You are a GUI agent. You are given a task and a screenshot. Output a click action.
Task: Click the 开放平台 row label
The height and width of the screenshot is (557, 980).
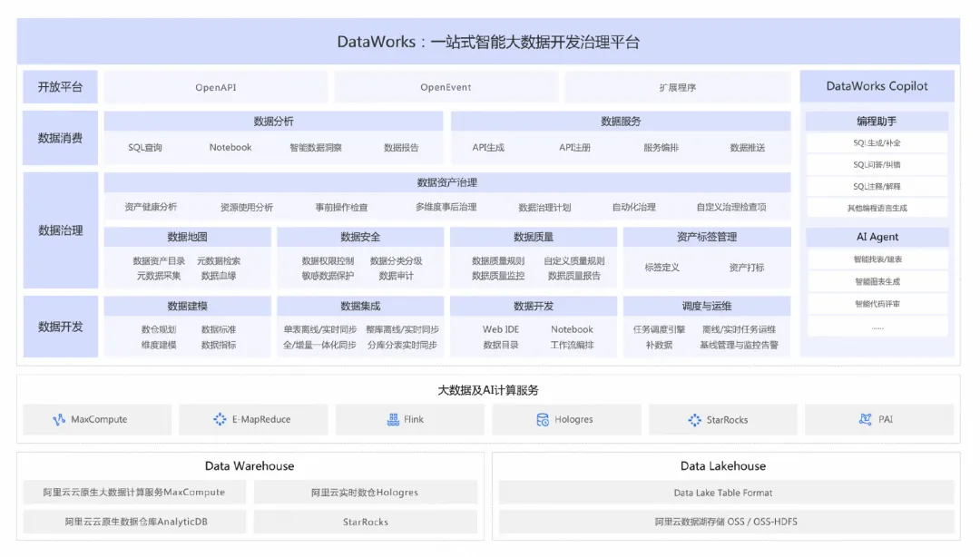point(60,87)
